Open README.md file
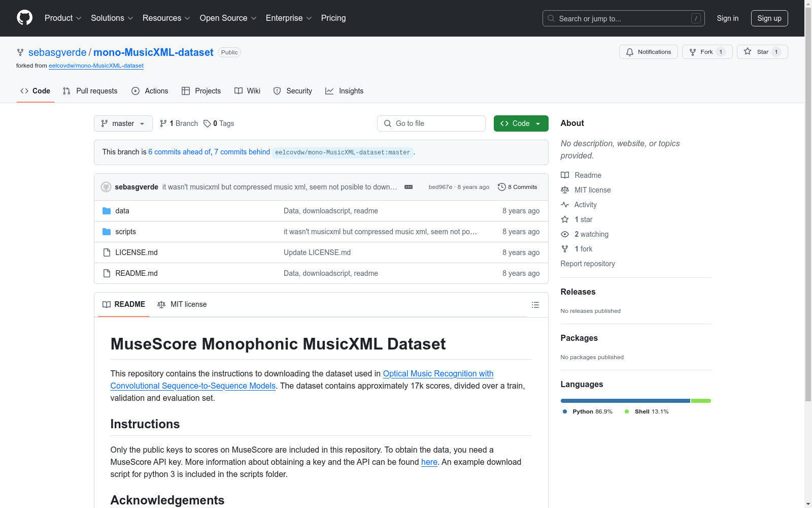This screenshot has width=812, height=508. pos(137,273)
